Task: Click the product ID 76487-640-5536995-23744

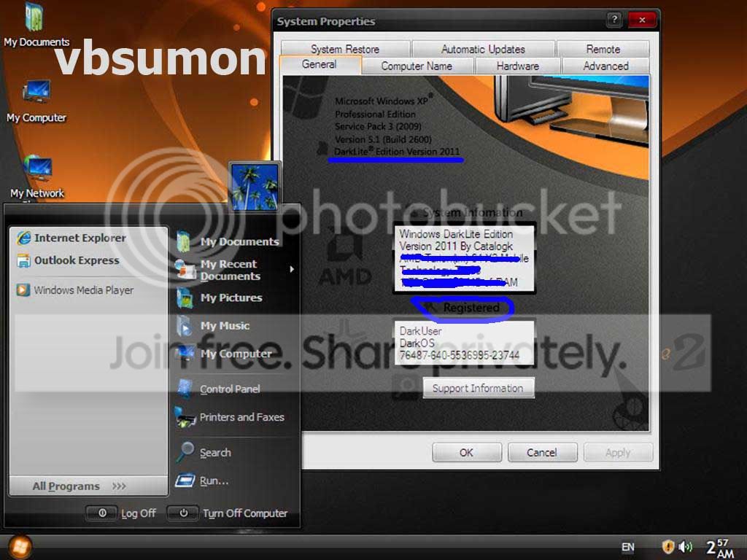Action: 460,355
